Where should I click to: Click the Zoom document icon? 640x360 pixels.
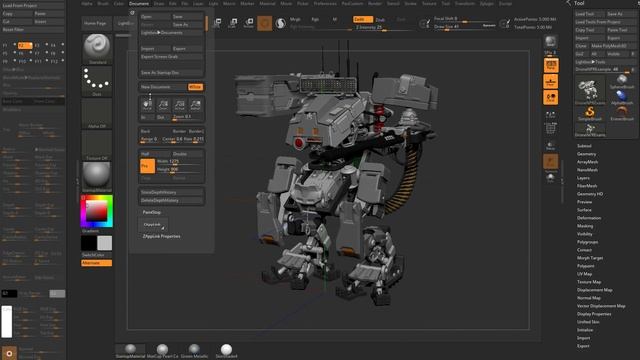(163, 105)
